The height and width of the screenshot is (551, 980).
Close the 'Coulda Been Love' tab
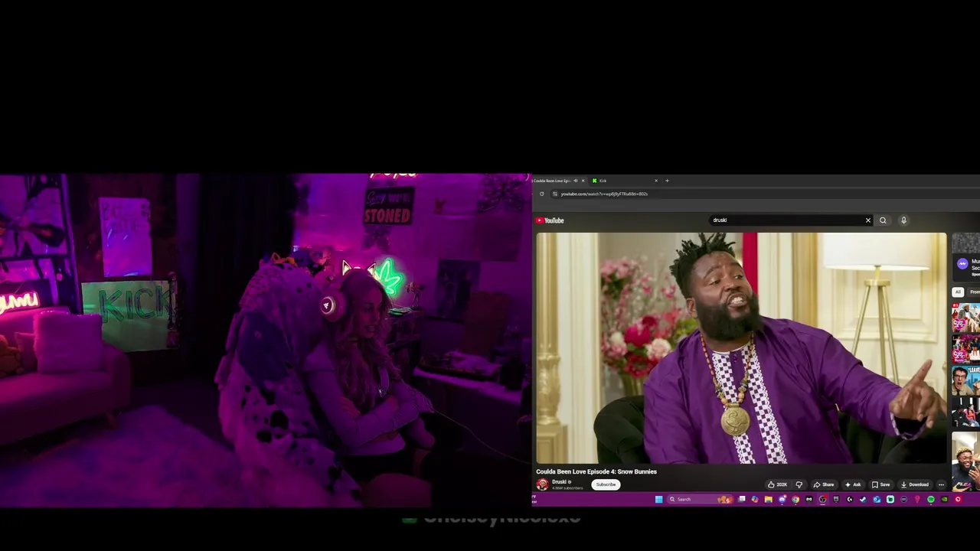(583, 181)
